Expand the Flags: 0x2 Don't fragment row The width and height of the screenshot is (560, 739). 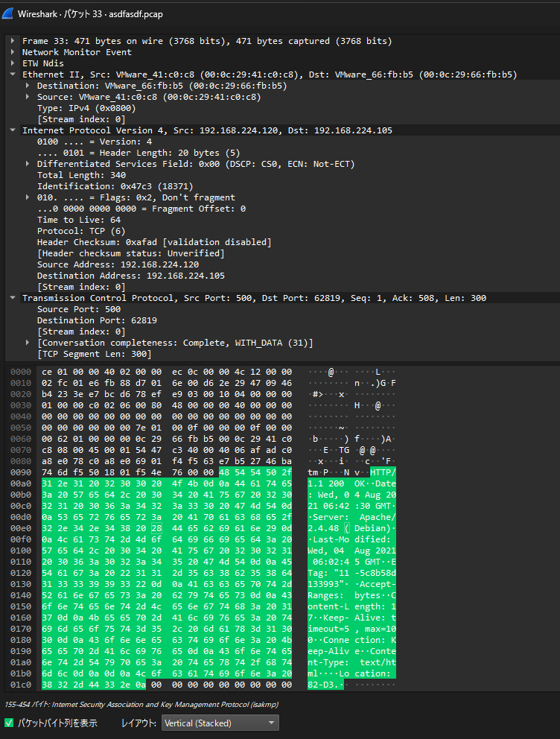[x=28, y=197]
